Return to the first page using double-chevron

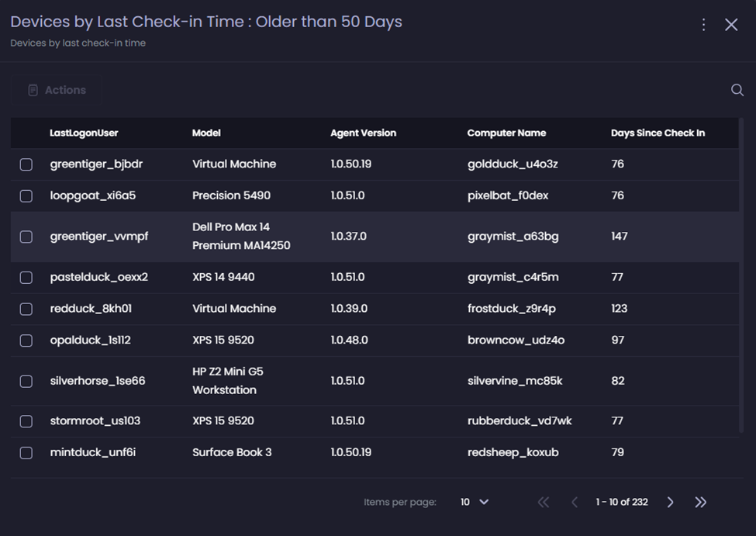544,502
